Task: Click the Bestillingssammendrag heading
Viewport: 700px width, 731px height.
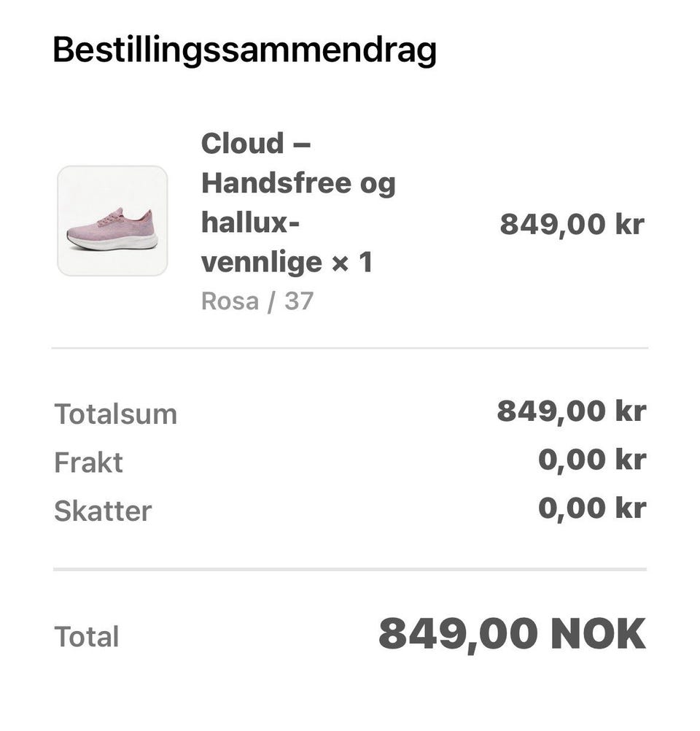Action: click(245, 50)
